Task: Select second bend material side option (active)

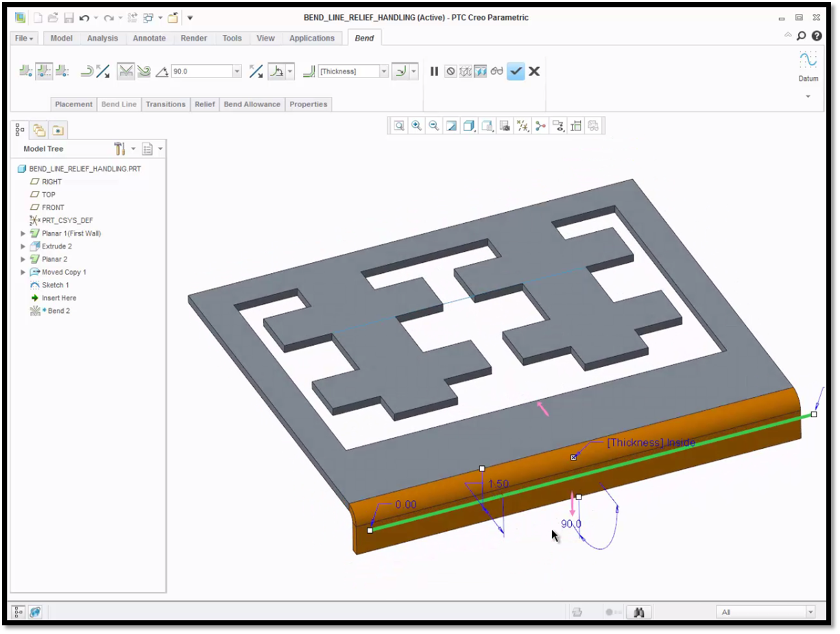Action: 44,71
